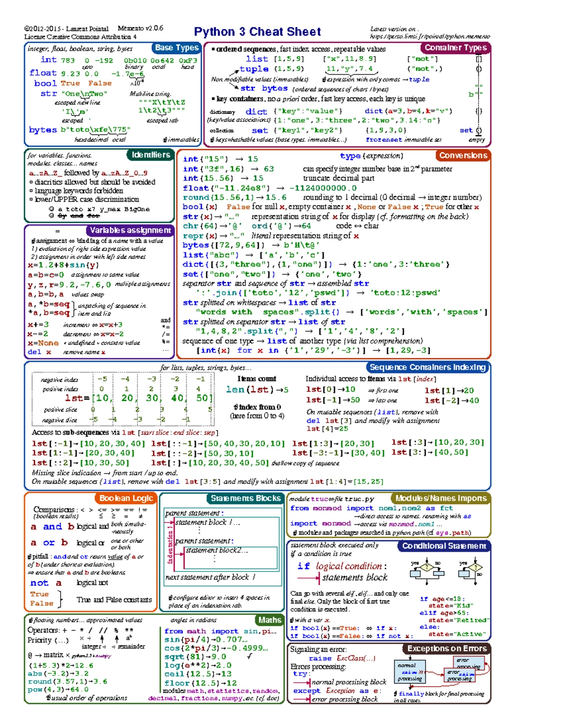Click 'from monmod import nom1,nom2 as fct'
The width and height of the screenshot is (563, 728).
pyautogui.click(x=372, y=508)
